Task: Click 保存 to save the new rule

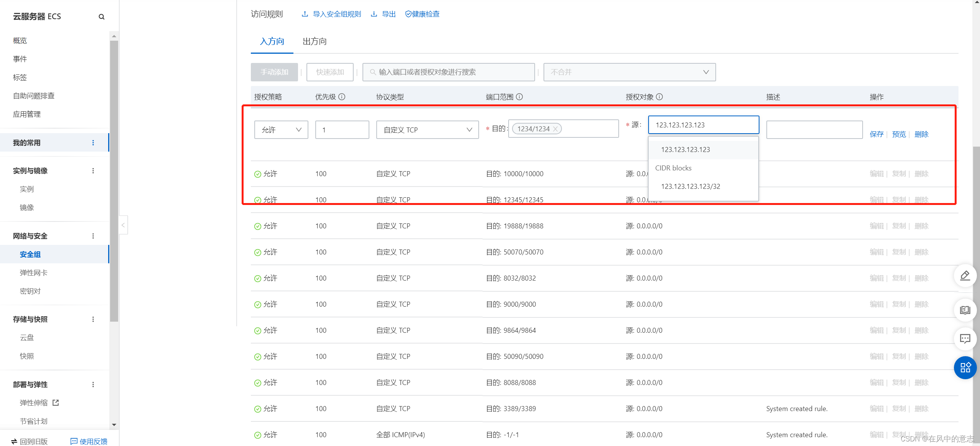Action: point(876,134)
